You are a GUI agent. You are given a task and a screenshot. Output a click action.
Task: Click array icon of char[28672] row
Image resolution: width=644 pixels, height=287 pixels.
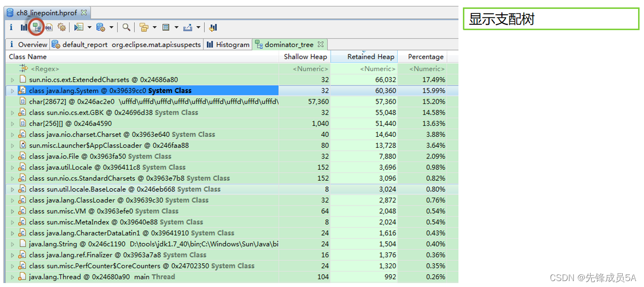[x=22, y=101]
